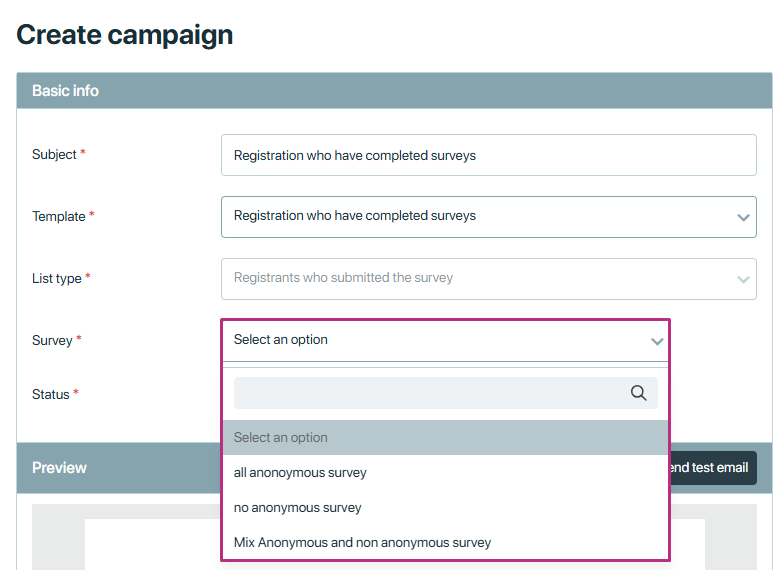Open the Template combo box
781x570 pixels.
[489, 217]
